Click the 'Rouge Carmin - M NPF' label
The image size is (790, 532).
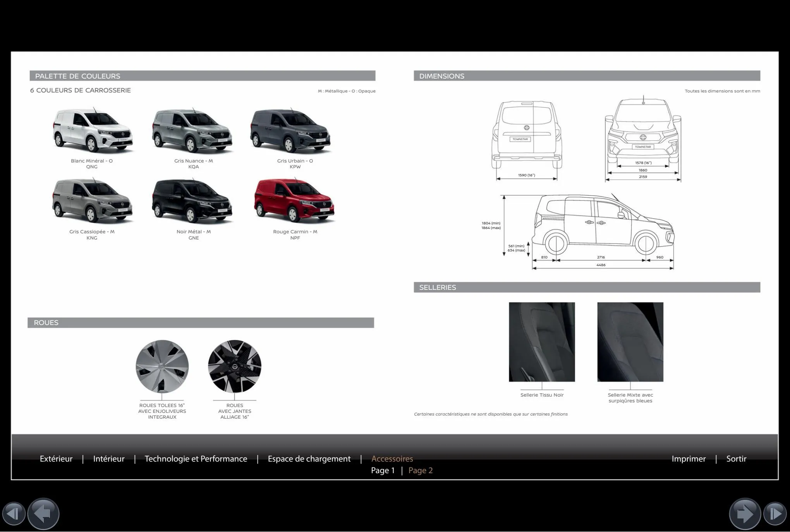pyautogui.click(x=295, y=234)
